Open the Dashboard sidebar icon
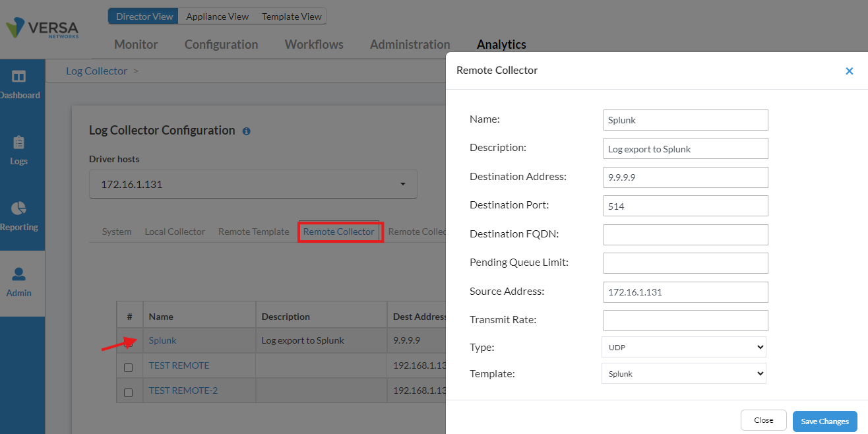 pos(19,77)
